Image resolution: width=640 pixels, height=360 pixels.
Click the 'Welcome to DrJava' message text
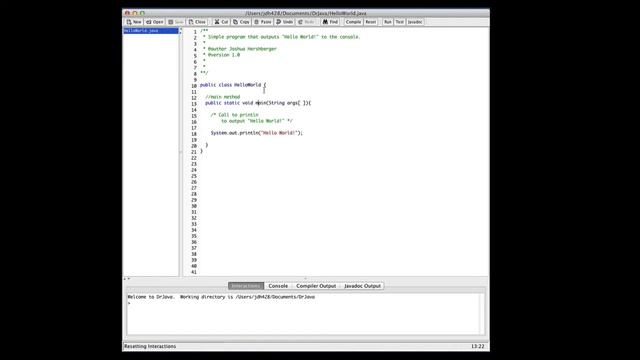click(221, 297)
